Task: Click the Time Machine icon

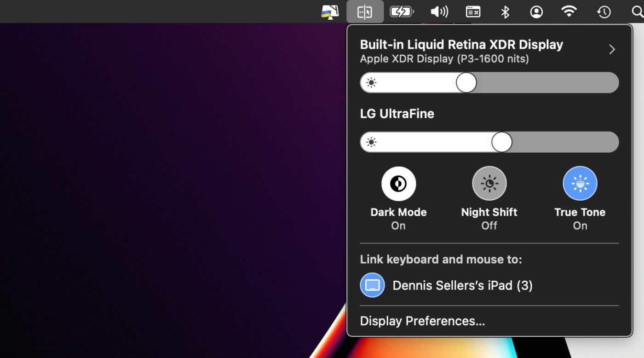Action: (604, 12)
